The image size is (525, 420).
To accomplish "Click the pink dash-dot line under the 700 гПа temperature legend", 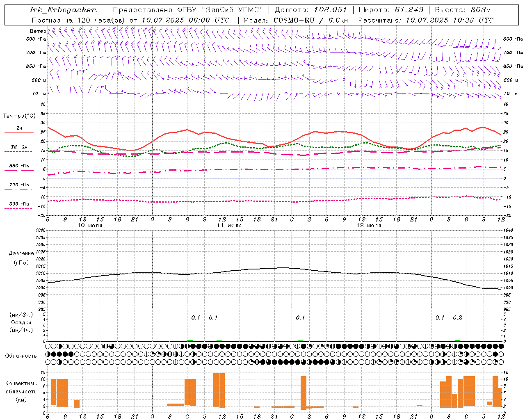I will pos(18,189).
